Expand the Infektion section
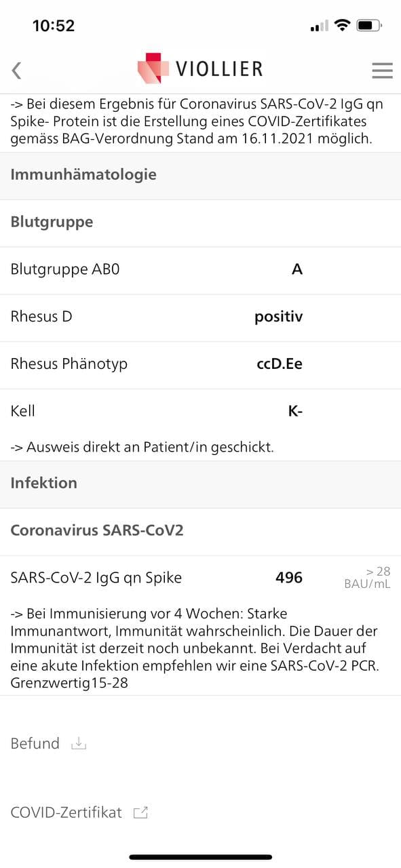401x868 pixels. point(44,483)
